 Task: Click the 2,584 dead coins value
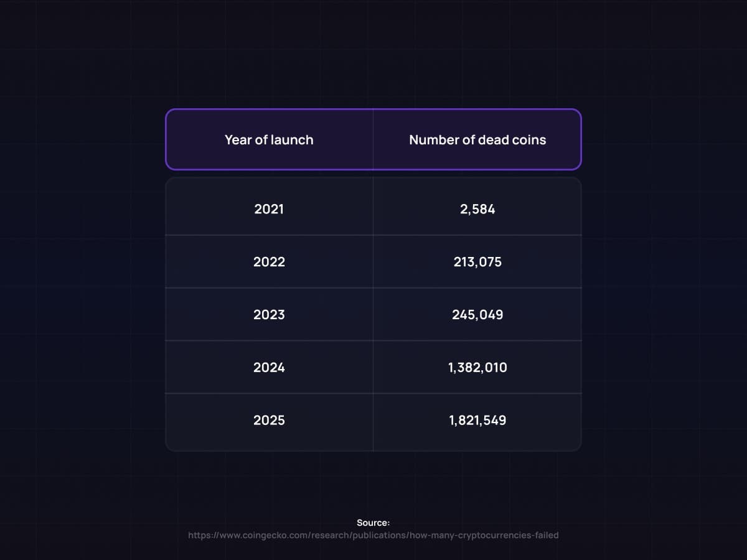(477, 209)
